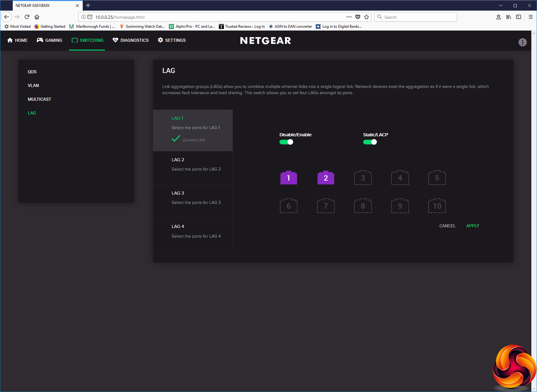Screen dimensions: 537x392
Task: Toggle the Static/LACP switch
Action: (370, 142)
